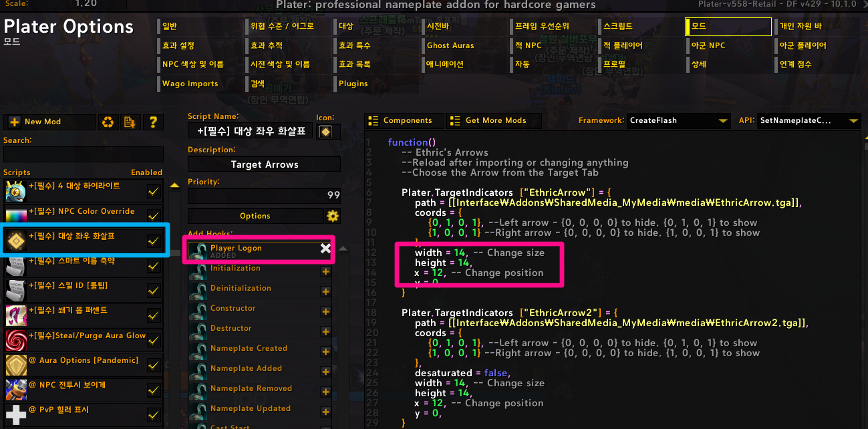The width and height of the screenshot is (868, 429).
Task: Click code line "width = 14, -- Change size" under EthricArrow
Action: click(479, 253)
